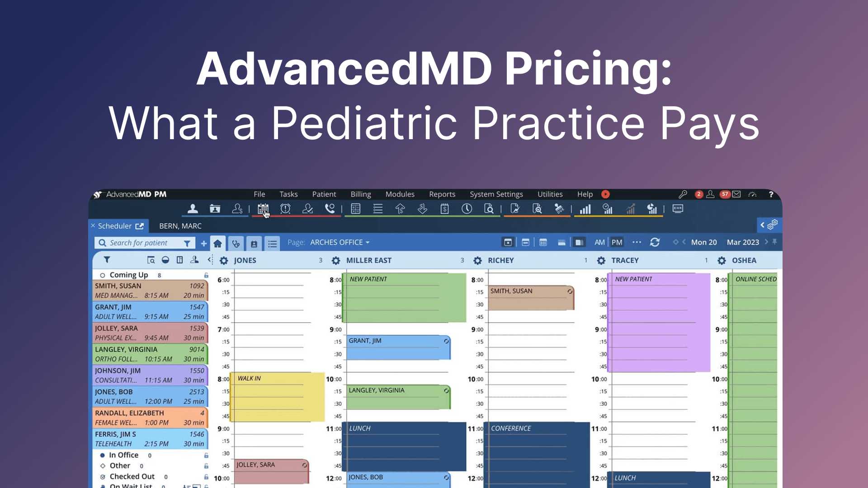Click the plus icon to add patient
The height and width of the screenshot is (488, 868).
[204, 244]
